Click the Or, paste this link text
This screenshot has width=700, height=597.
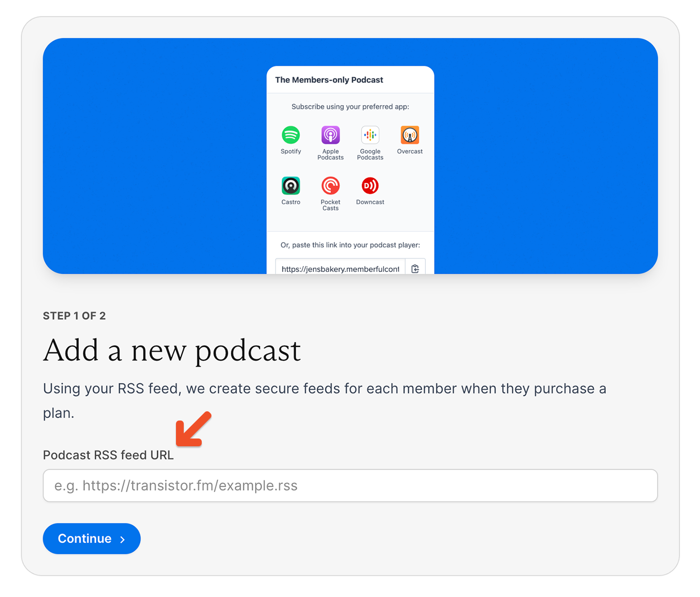350,245
